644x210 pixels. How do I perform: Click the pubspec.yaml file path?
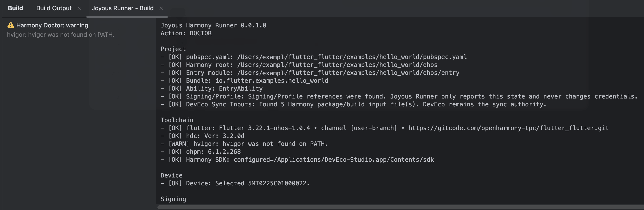[352, 57]
